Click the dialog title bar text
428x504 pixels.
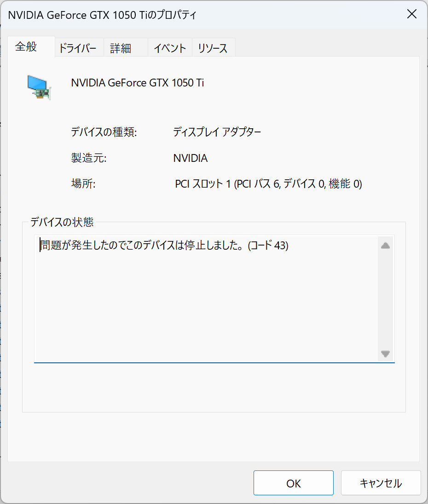[102, 15]
